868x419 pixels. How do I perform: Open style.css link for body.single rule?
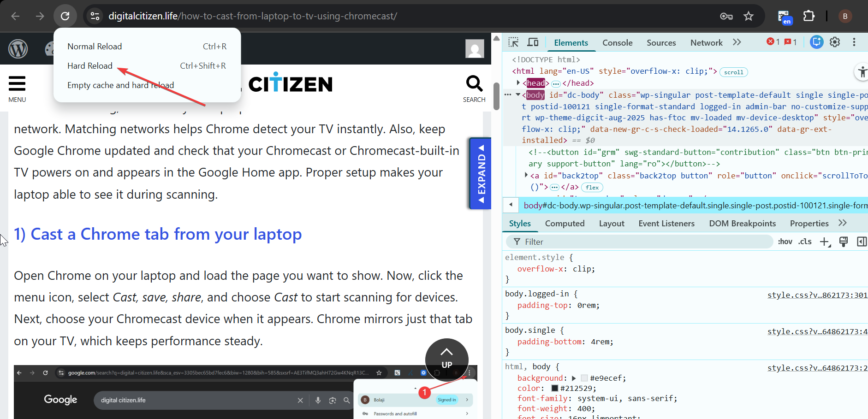click(x=817, y=331)
